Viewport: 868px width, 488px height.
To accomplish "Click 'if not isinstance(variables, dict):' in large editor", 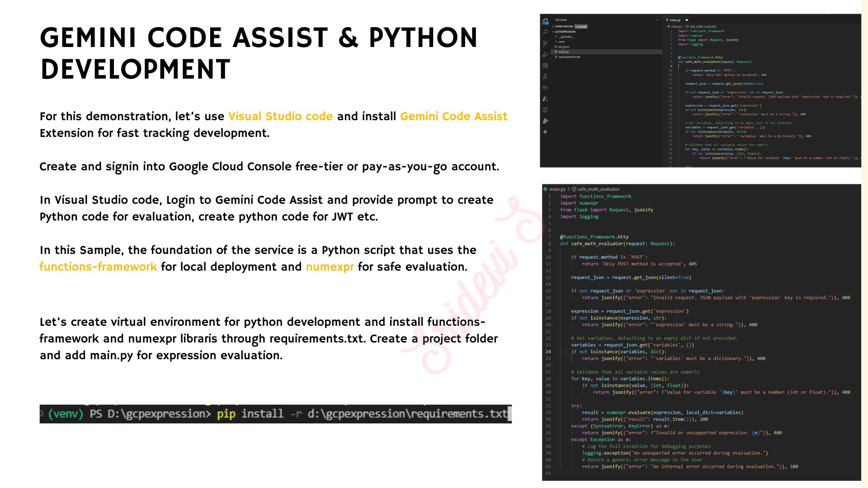I will tap(618, 352).
